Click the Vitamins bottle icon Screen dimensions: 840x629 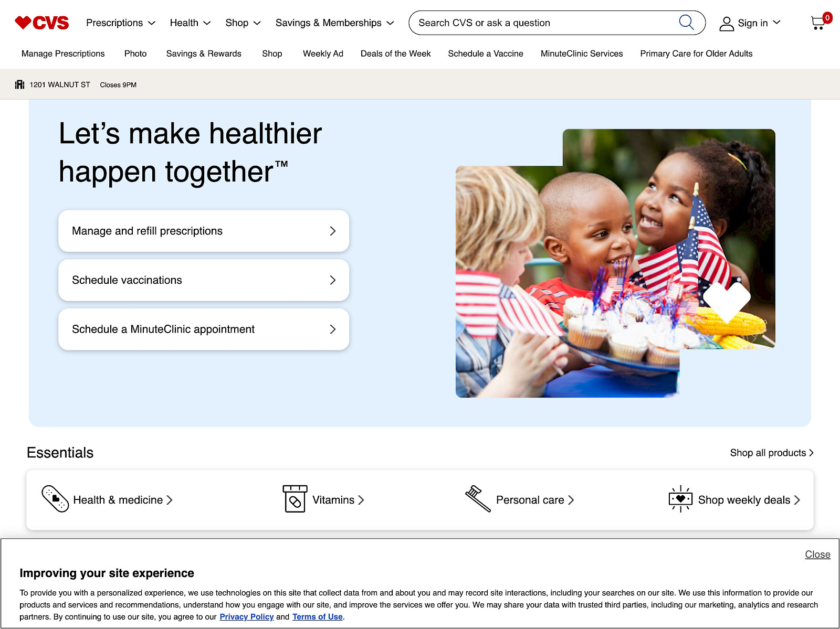pyautogui.click(x=295, y=499)
